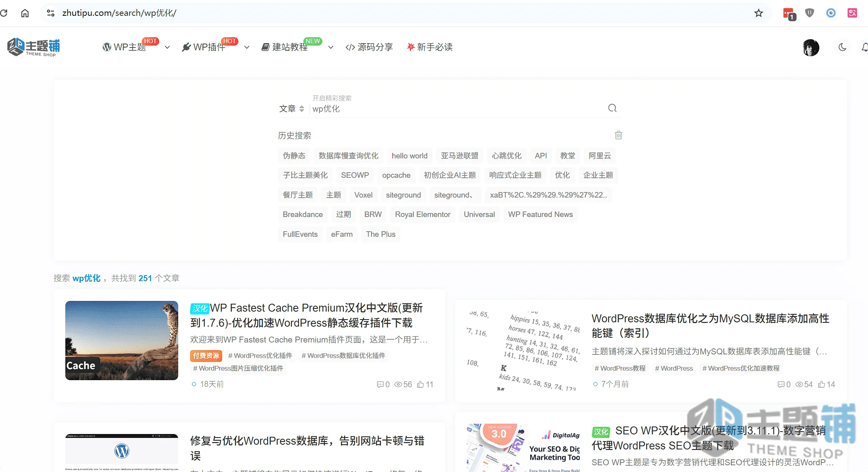Image resolution: width=868 pixels, height=472 pixels.
Task: Go to browser home page icon
Action: [25, 13]
